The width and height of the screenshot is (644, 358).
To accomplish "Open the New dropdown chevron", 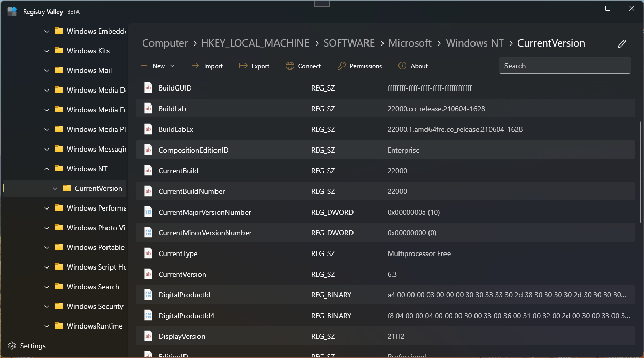I will point(172,66).
